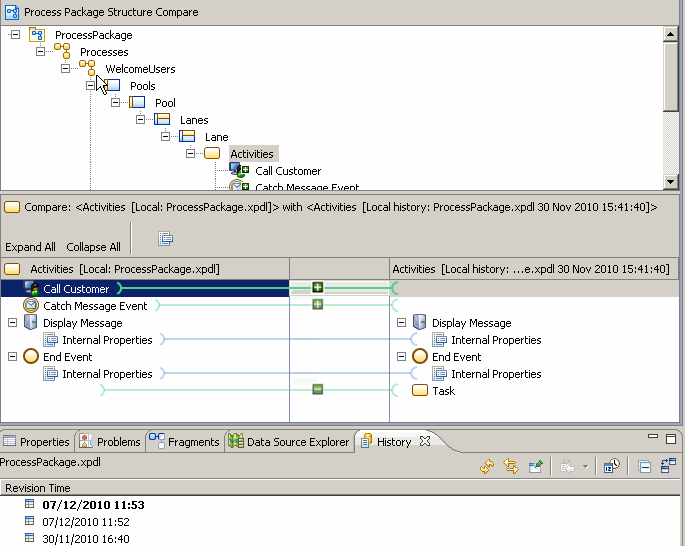This screenshot has height=546, width=685.
Task: Minimize the History view panel
Action: tap(653, 437)
